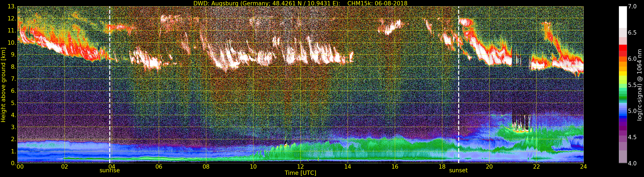
Task: Click the 'sunrise' label below the axis
Action: coord(109,171)
